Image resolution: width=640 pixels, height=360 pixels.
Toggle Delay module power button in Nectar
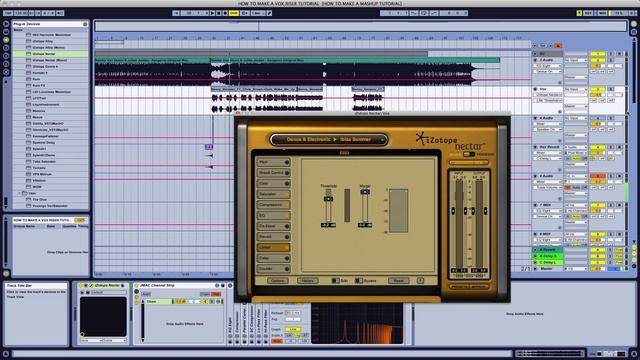pos(287,258)
